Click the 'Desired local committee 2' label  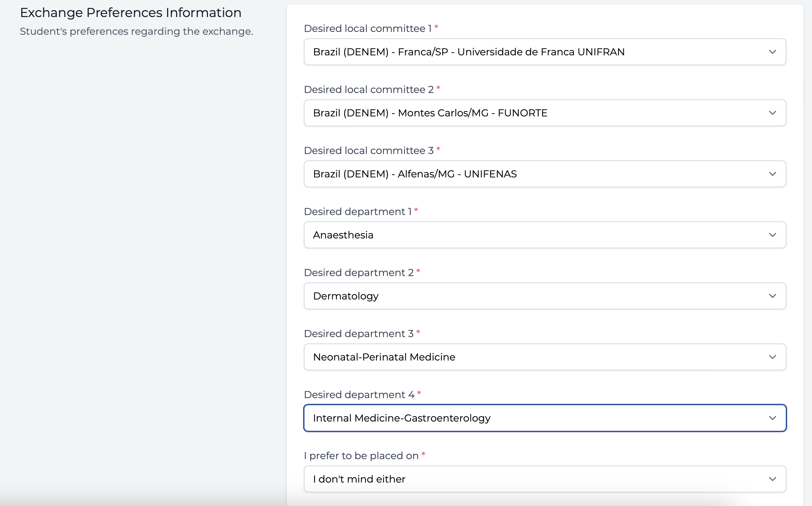pos(369,89)
